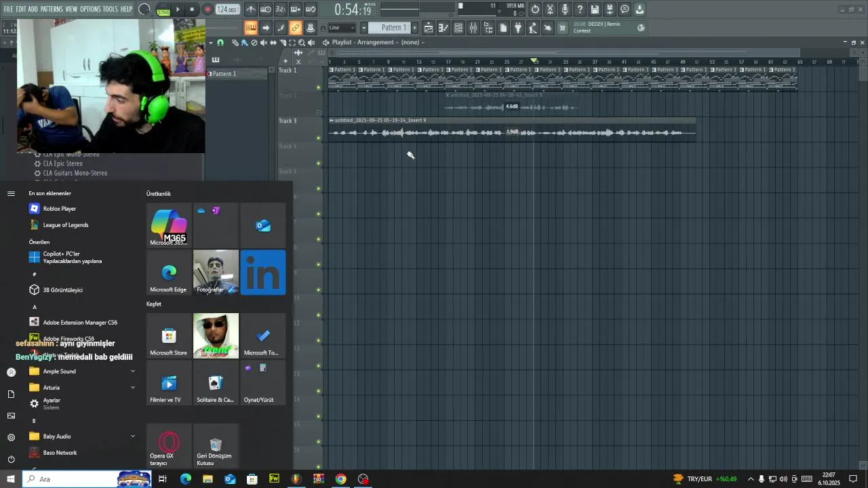This screenshot has height=488, width=868.
Task: Toggle the multilink to controllers icon
Action: (296, 28)
